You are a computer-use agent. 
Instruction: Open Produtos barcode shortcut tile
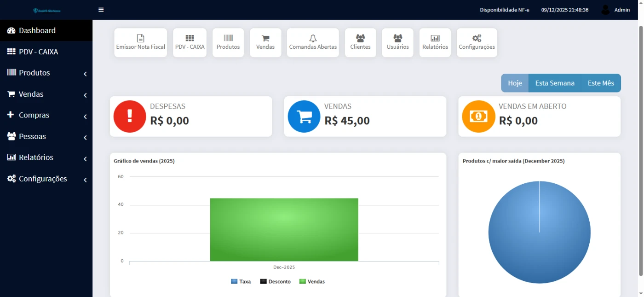click(228, 42)
